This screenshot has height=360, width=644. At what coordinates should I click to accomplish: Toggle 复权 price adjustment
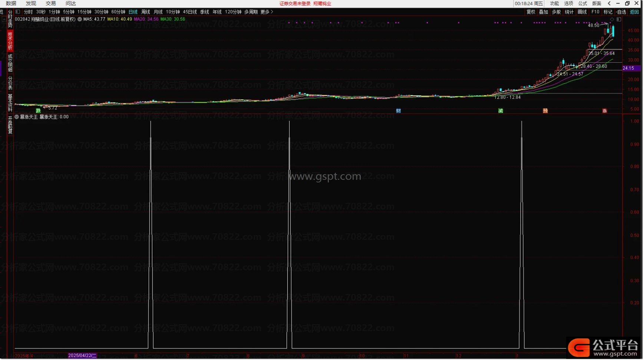coord(531,12)
